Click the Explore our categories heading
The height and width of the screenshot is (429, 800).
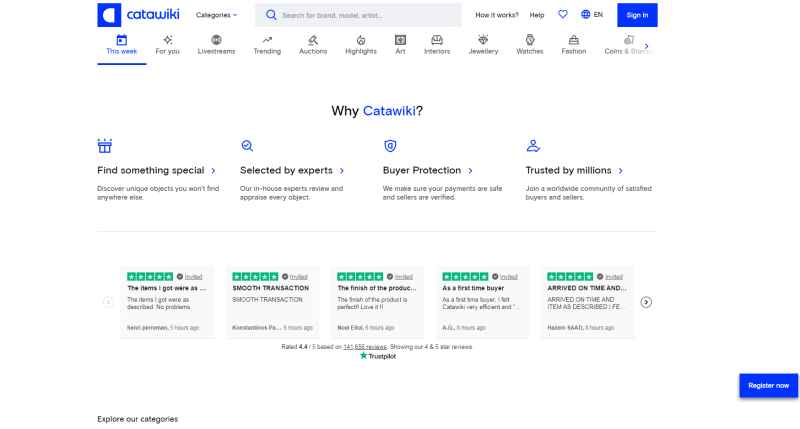tap(138, 419)
